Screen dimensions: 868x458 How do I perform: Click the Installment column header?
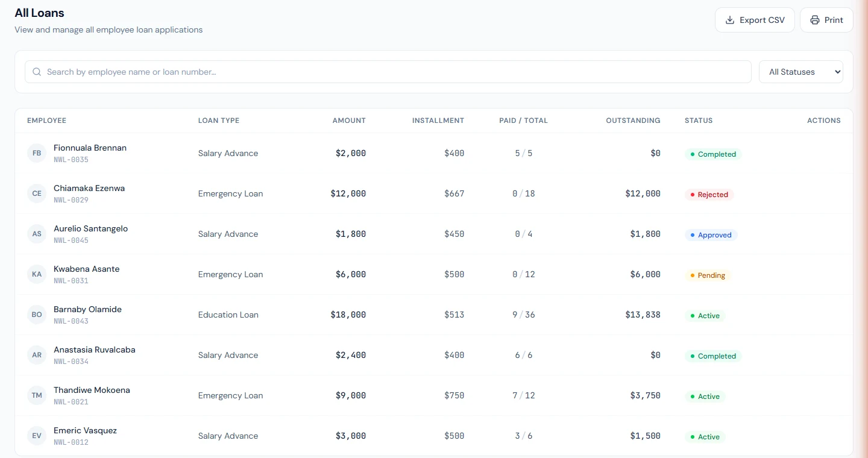(438, 121)
